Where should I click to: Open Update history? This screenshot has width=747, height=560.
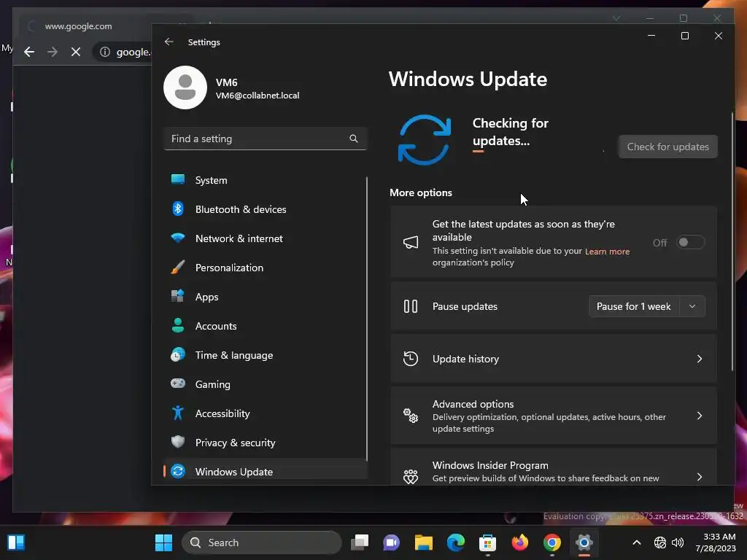(x=553, y=359)
